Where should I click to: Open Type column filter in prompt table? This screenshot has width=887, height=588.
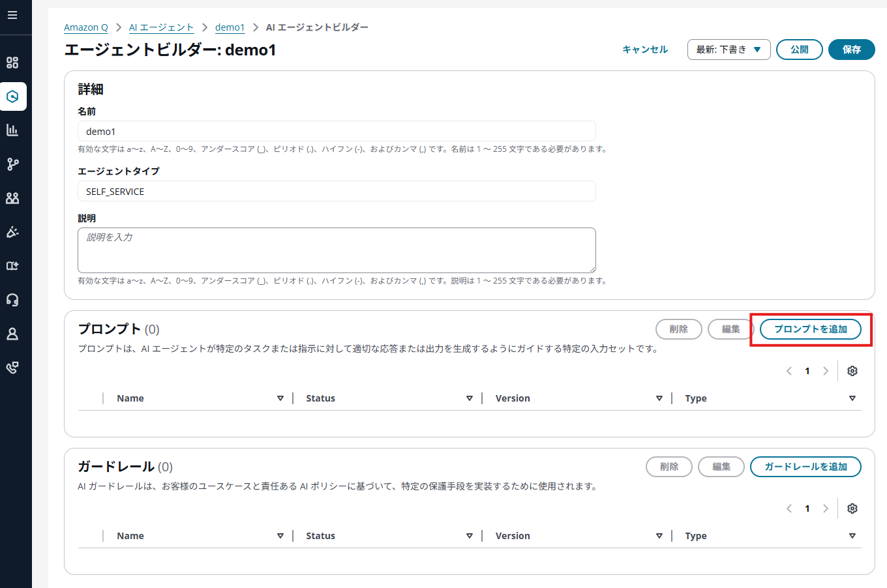point(852,398)
